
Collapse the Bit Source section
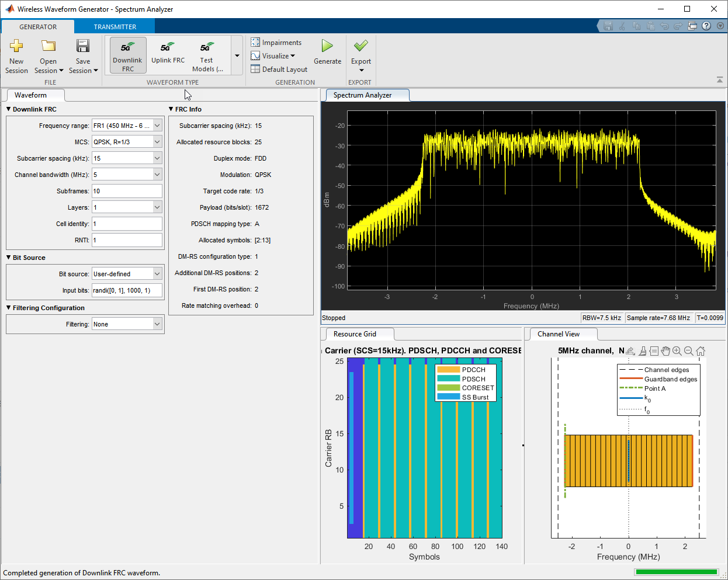(9, 258)
